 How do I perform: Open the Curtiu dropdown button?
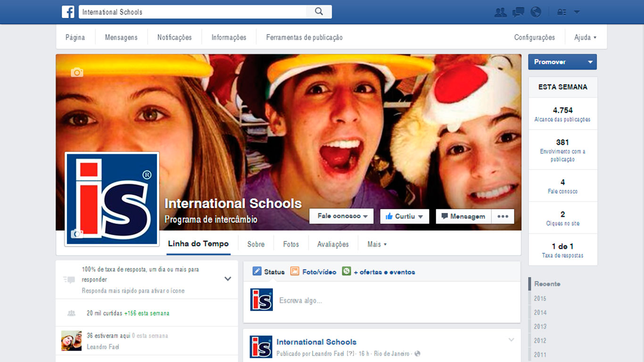pyautogui.click(x=405, y=216)
